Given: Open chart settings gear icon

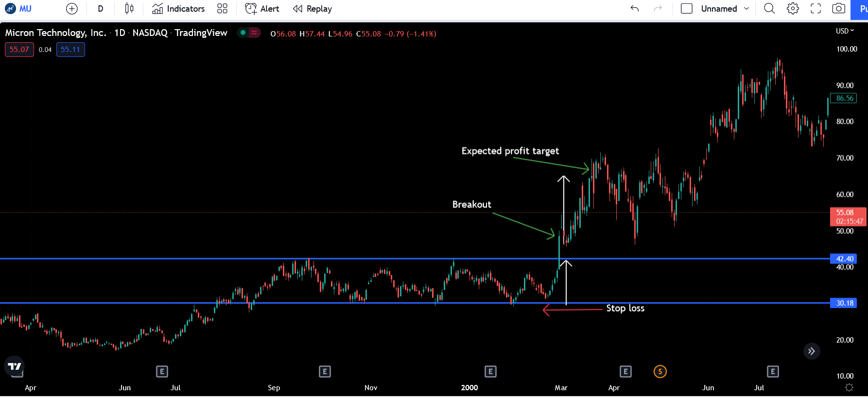Looking at the screenshot, I should click(793, 9).
